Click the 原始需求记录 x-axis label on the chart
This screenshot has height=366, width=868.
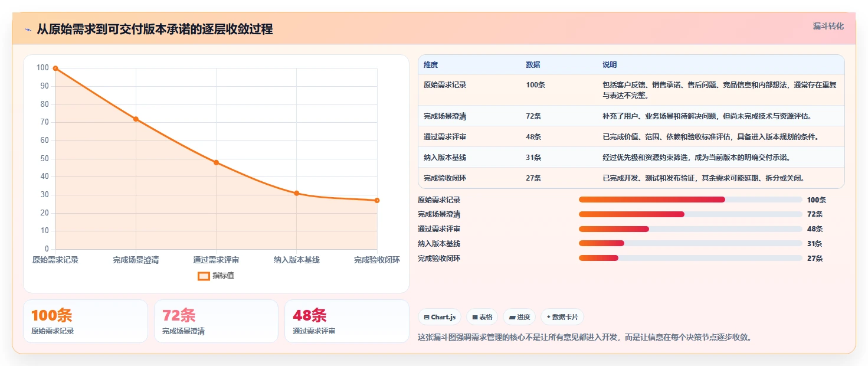pyautogui.click(x=55, y=260)
